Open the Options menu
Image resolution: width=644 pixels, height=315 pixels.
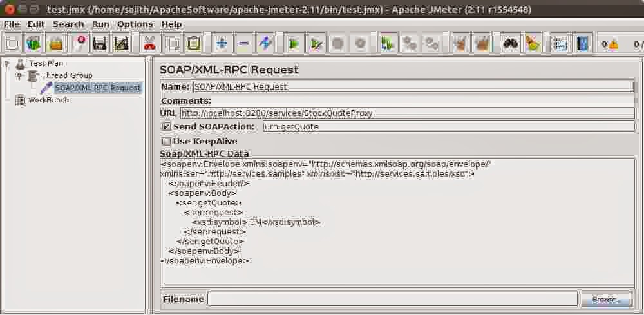pyautogui.click(x=135, y=24)
